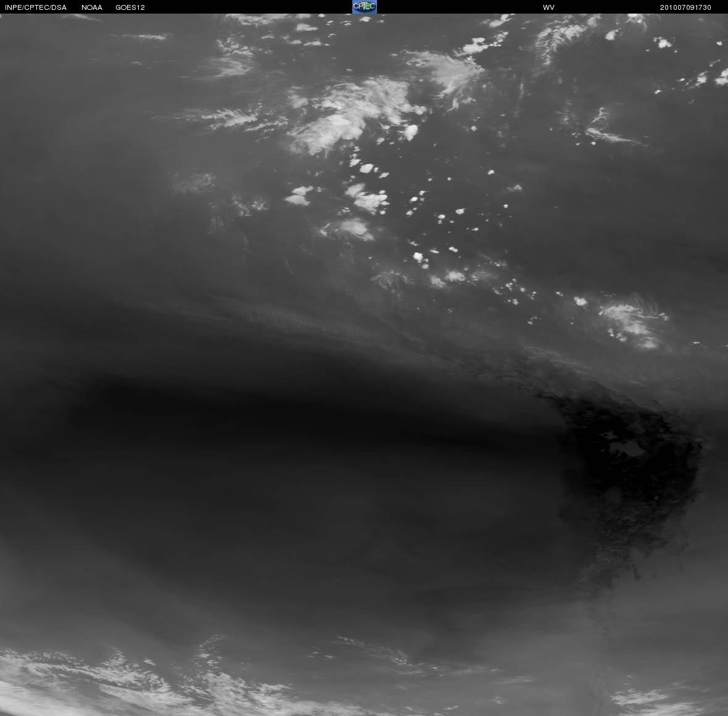Select the GOES12 satellite label

(x=130, y=7)
